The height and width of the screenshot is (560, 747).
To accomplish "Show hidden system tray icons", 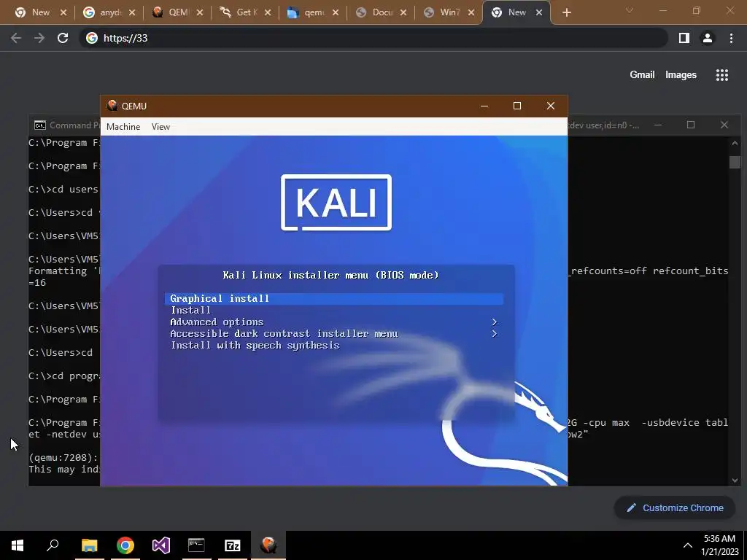I will 687,545.
